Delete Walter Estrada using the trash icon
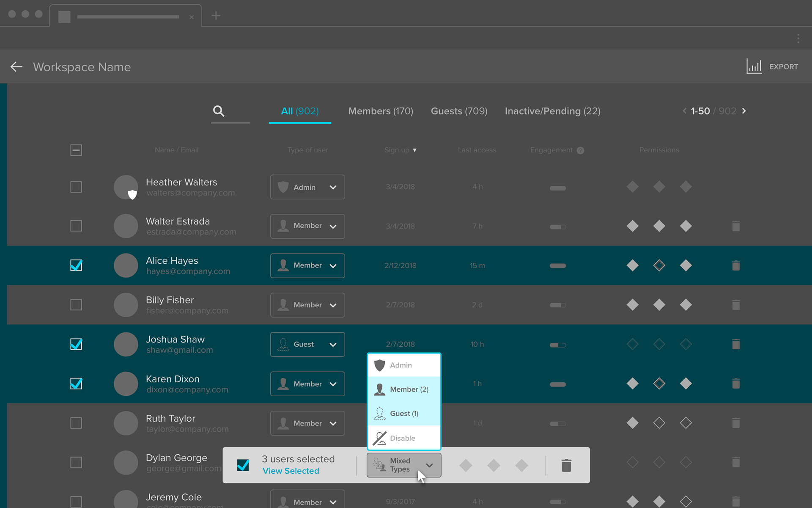812x508 pixels. (x=736, y=226)
